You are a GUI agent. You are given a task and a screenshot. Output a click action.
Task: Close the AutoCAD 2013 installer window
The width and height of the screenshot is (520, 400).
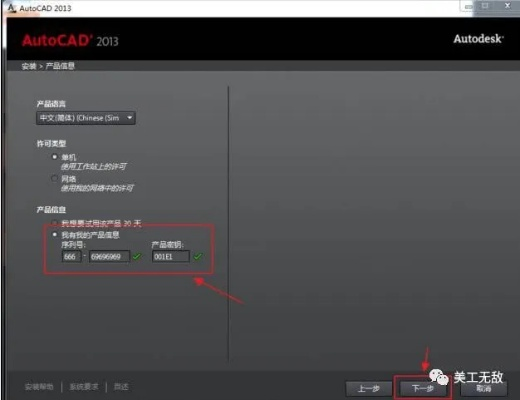tap(507, 6)
